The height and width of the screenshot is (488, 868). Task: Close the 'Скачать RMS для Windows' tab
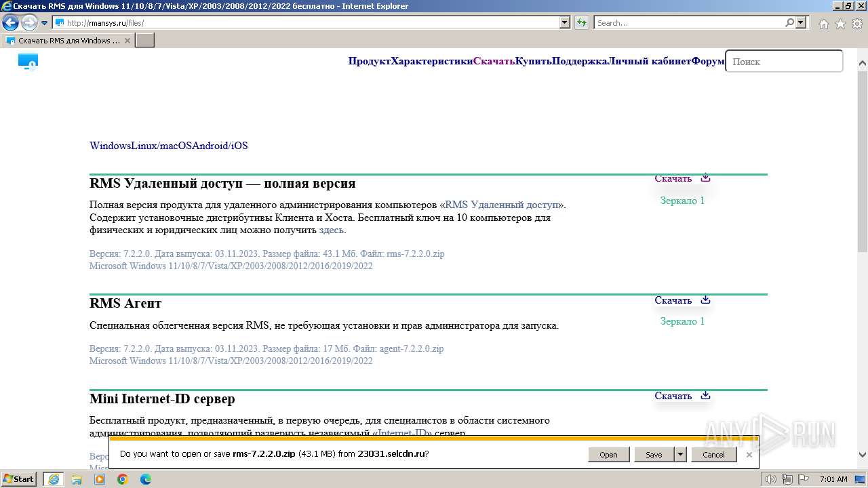(127, 41)
